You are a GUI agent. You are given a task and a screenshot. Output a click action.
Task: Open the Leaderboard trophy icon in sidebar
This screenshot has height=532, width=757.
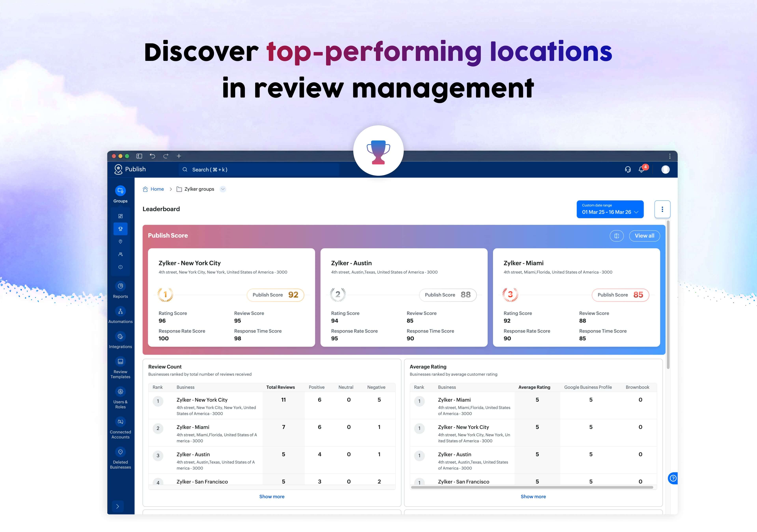click(x=120, y=229)
